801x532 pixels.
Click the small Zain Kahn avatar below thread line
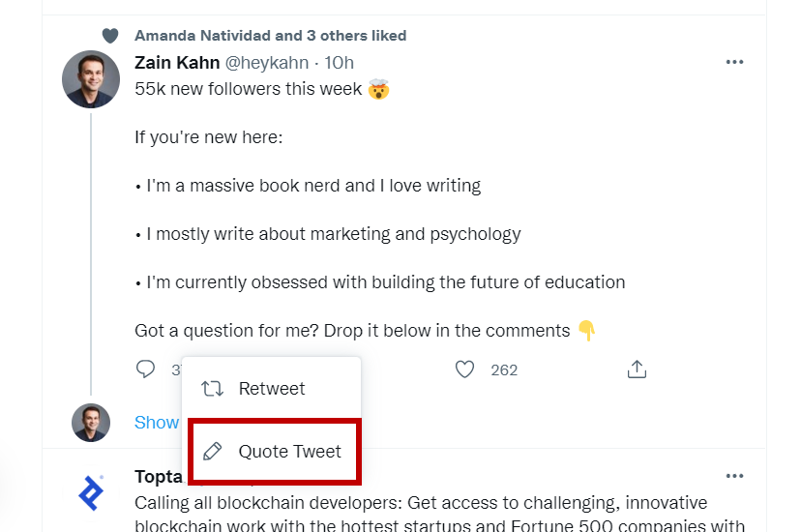pos(91,423)
